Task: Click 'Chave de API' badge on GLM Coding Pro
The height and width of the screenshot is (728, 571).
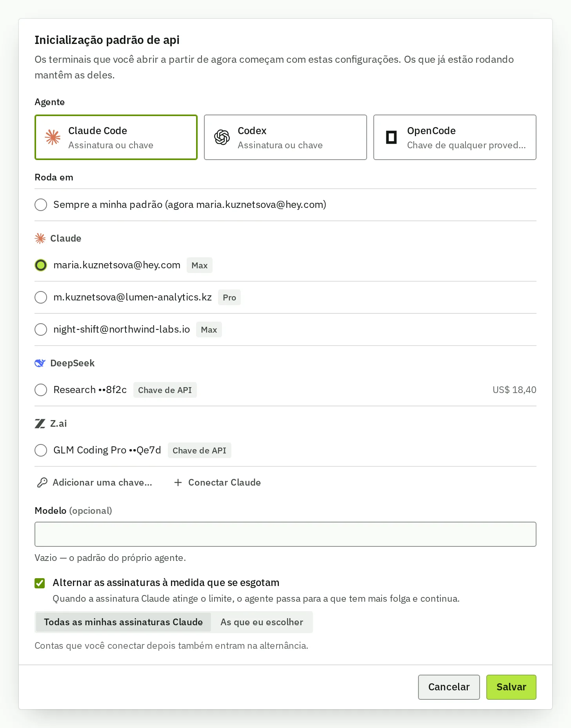Action: click(x=200, y=450)
